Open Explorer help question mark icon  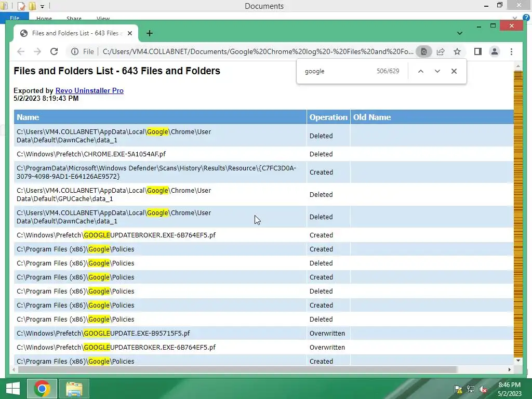(526, 18)
